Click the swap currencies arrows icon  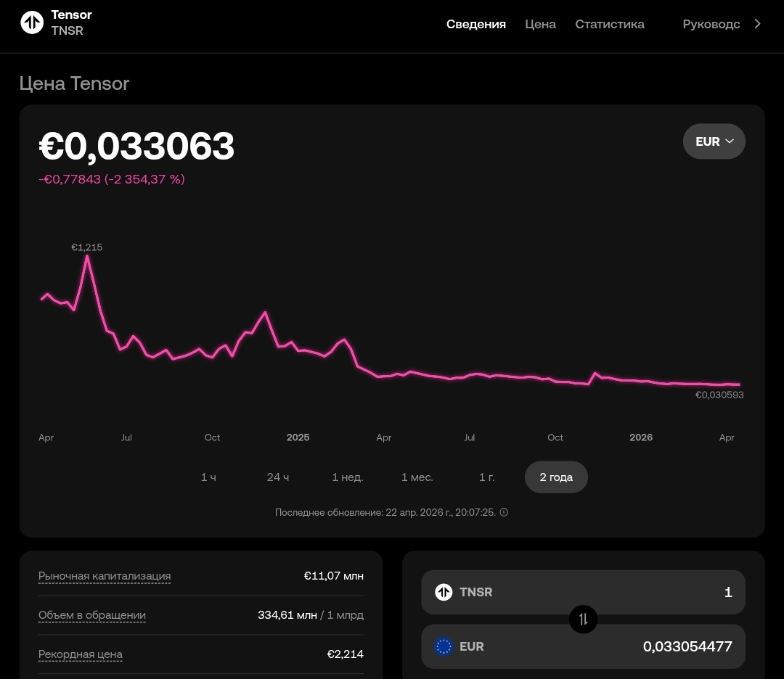tap(583, 619)
